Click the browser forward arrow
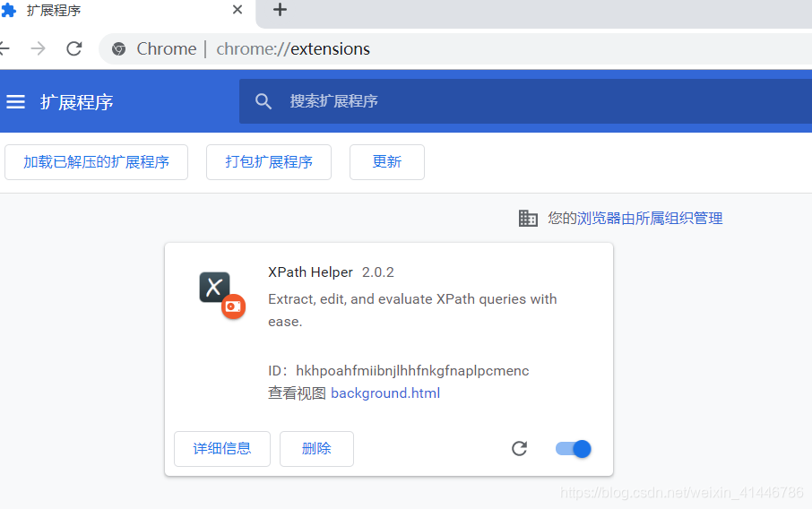 point(38,48)
